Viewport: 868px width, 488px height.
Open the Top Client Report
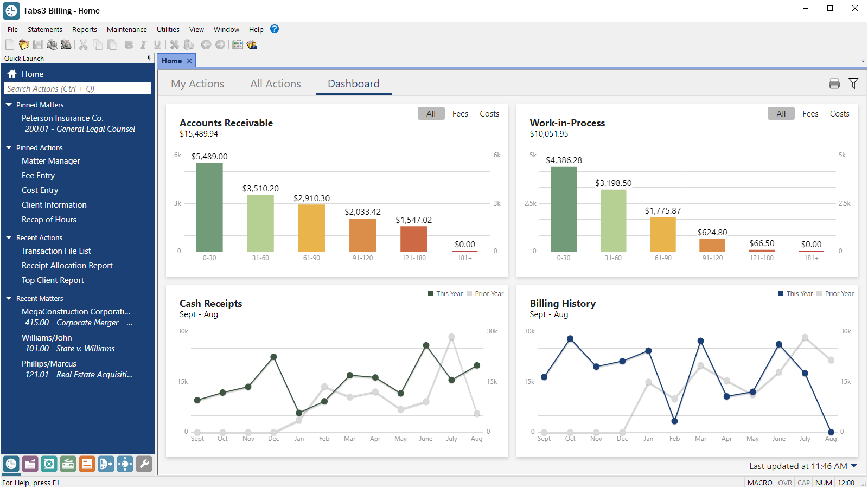53,280
